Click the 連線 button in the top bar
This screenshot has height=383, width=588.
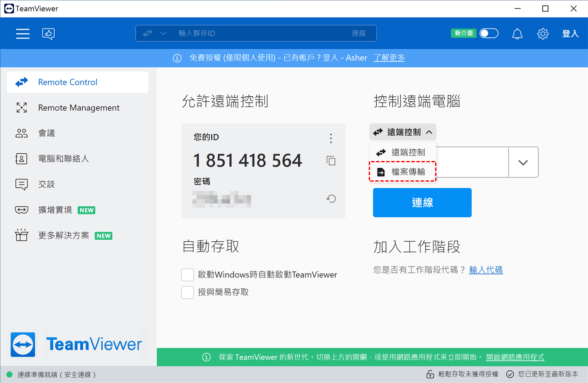(x=359, y=33)
